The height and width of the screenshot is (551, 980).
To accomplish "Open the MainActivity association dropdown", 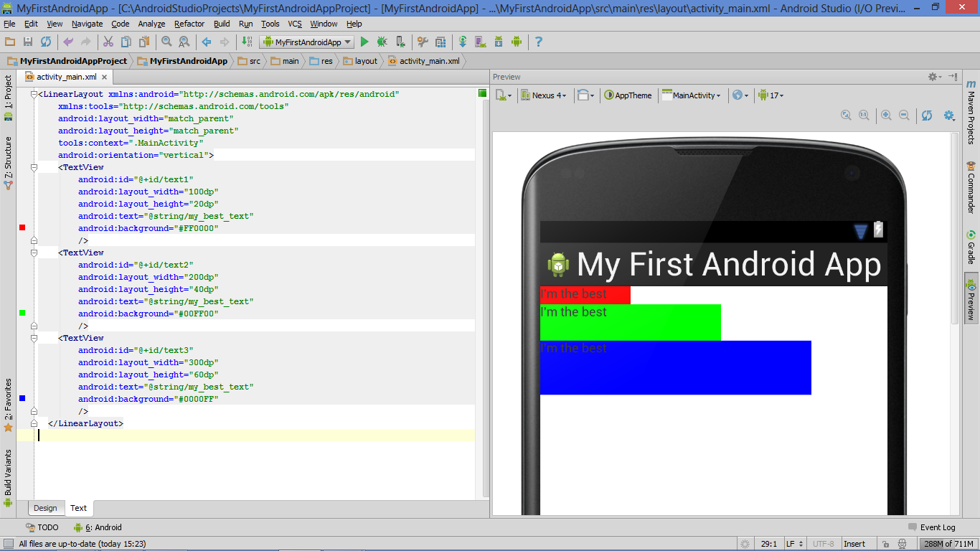I will point(691,95).
